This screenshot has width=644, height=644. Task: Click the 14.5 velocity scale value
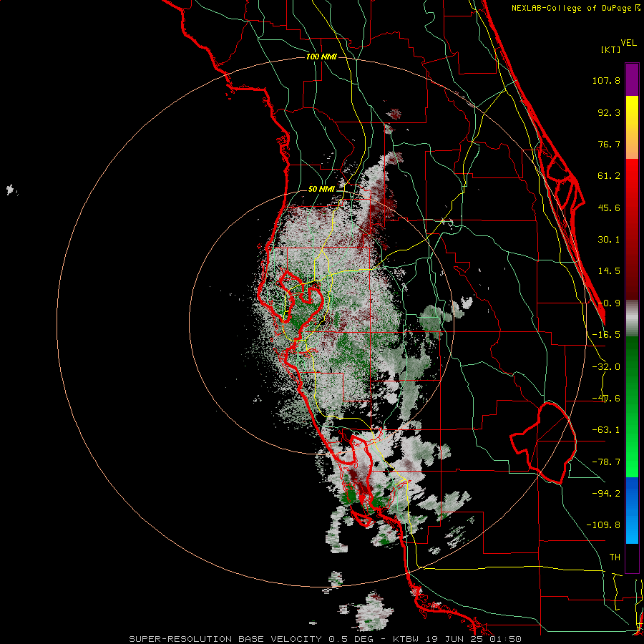click(609, 271)
